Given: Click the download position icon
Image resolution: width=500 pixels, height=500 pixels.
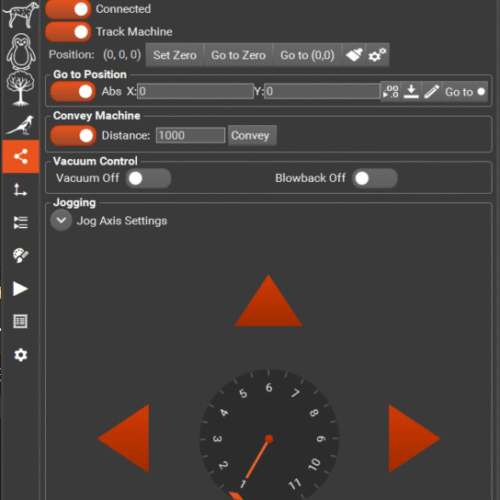Looking at the screenshot, I should click(x=411, y=91).
